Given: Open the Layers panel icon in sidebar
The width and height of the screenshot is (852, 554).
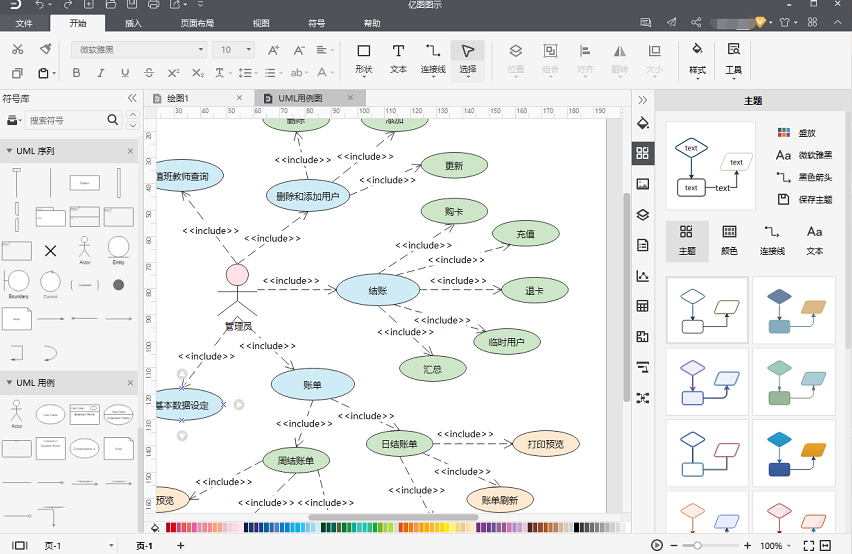Looking at the screenshot, I should 643,215.
